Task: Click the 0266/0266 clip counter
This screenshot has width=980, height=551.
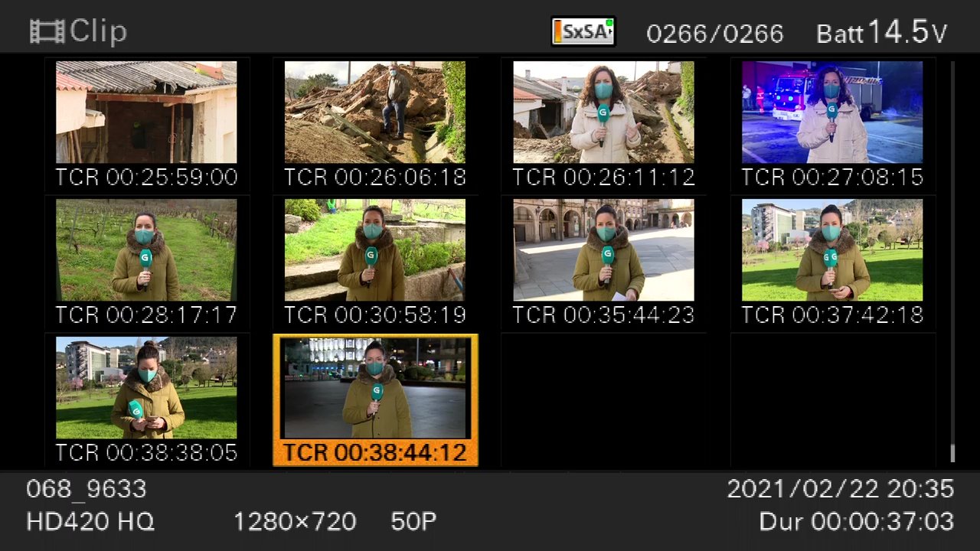Action: point(715,34)
